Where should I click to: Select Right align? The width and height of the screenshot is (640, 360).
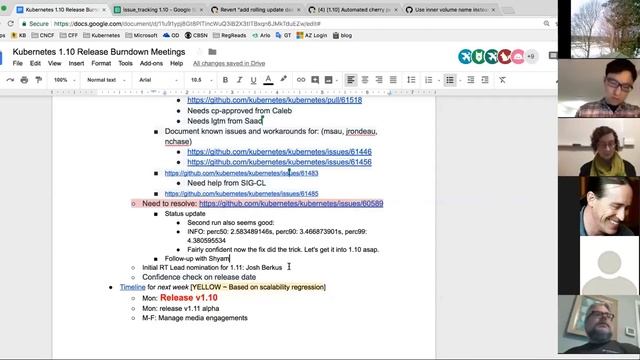click(379, 80)
